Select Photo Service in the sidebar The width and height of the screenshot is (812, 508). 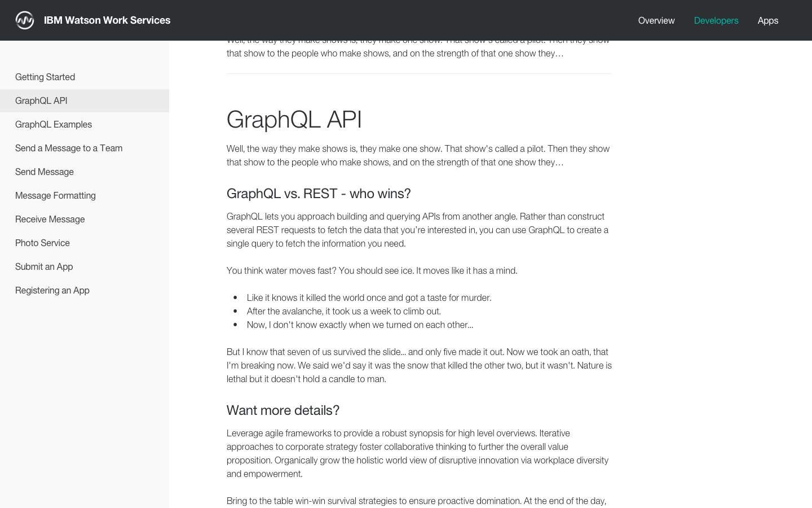[x=42, y=243]
